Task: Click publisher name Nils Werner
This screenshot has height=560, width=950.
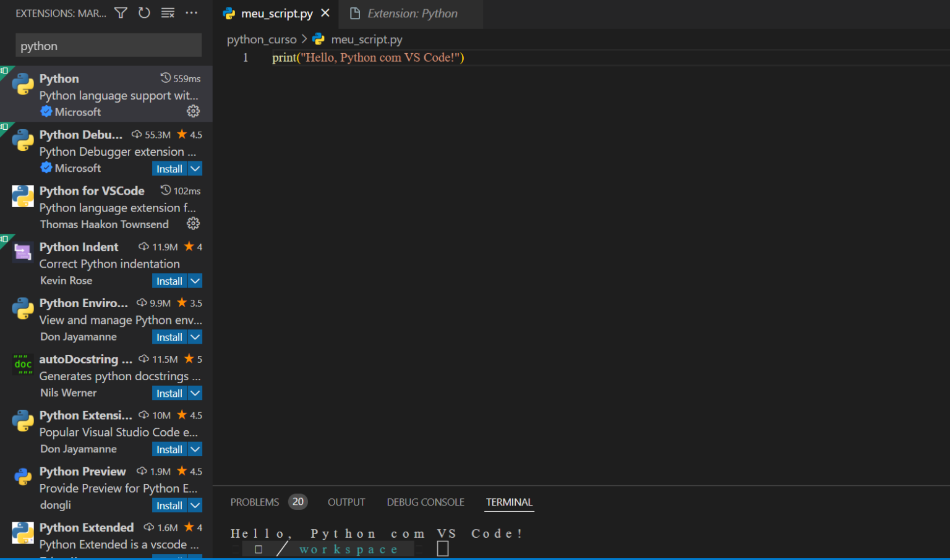Action: point(68,392)
